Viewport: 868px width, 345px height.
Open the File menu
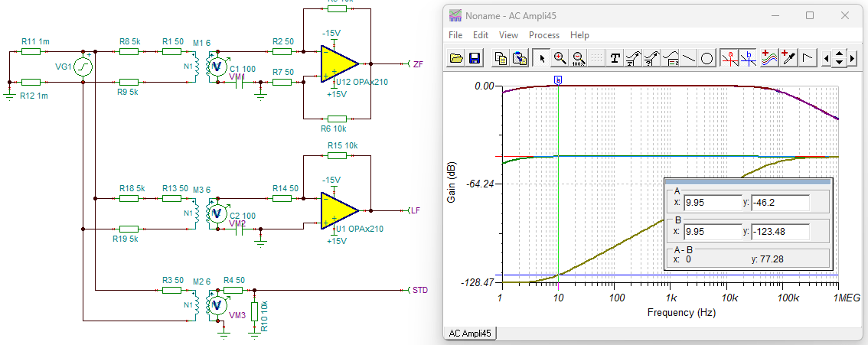click(x=455, y=35)
